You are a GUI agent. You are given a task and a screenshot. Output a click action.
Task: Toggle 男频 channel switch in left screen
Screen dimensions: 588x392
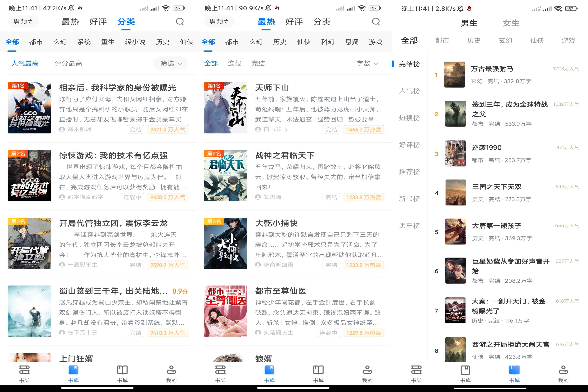click(23, 22)
